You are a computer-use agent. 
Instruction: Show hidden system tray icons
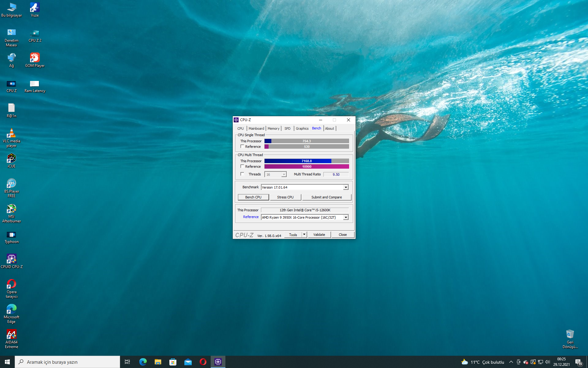(x=511, y=362)
